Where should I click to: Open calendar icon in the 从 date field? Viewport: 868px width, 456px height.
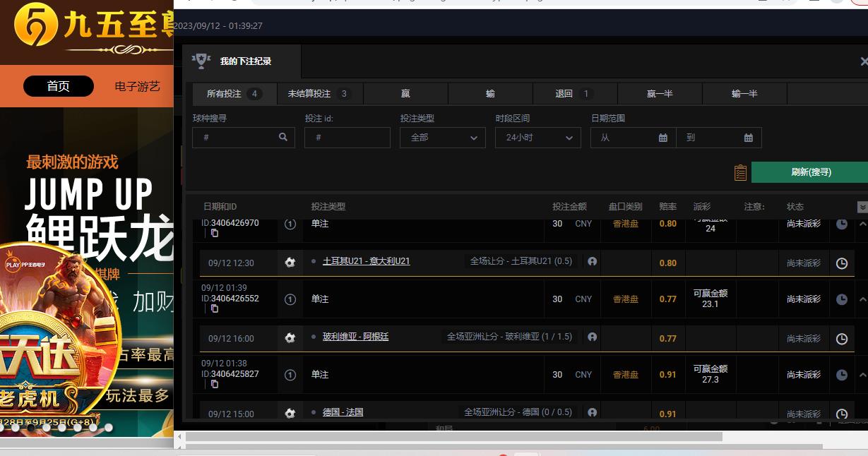tap(662, 138)
